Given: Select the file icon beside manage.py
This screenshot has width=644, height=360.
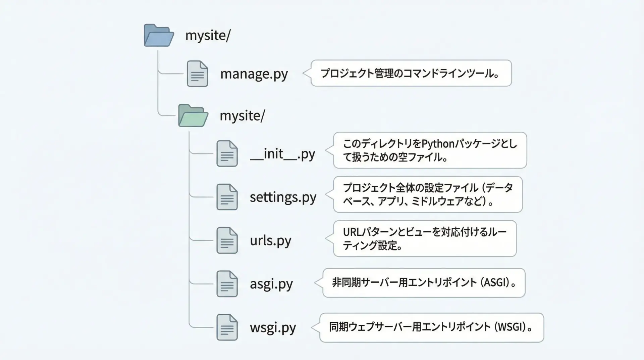Looking at the screenshot, I should tap(197, 74).
